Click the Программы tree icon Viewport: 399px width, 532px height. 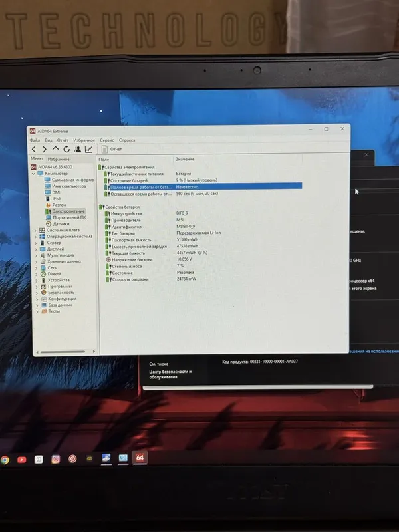[x=43, y=287]
